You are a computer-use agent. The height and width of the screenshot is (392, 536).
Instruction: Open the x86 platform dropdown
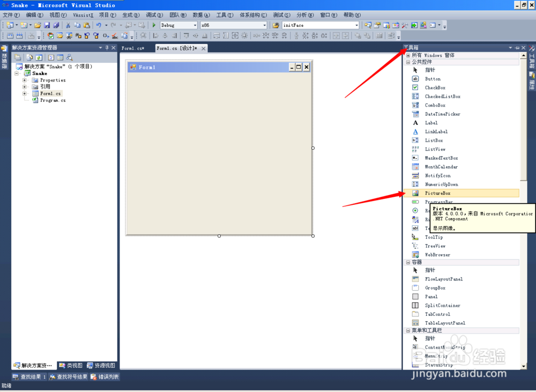click(x=264, y=25)
